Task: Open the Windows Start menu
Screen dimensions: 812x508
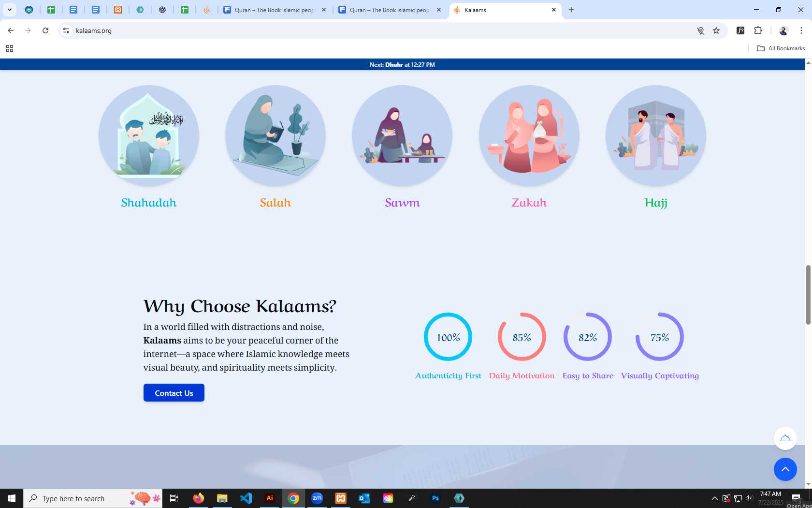Action: click(12, 498)
